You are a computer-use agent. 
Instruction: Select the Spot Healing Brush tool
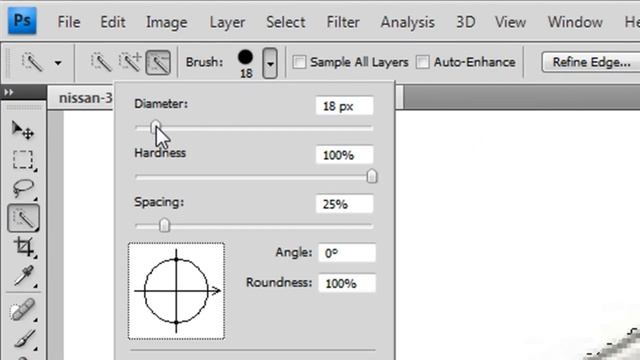(x=22, y=310)
